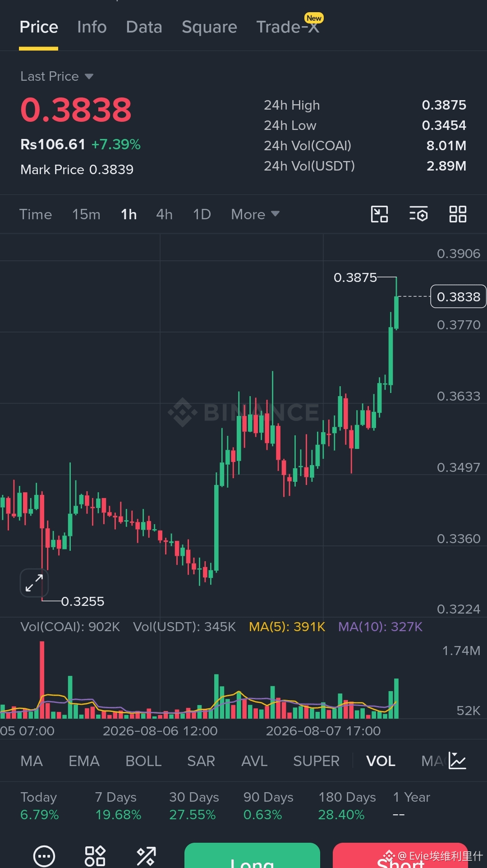Tap the Long button
Viewport: 487px width, 868px height.
[x=252, y=855]
